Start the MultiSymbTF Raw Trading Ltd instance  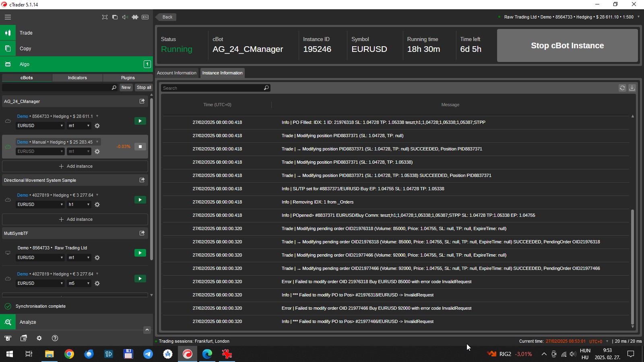[140, 253]
